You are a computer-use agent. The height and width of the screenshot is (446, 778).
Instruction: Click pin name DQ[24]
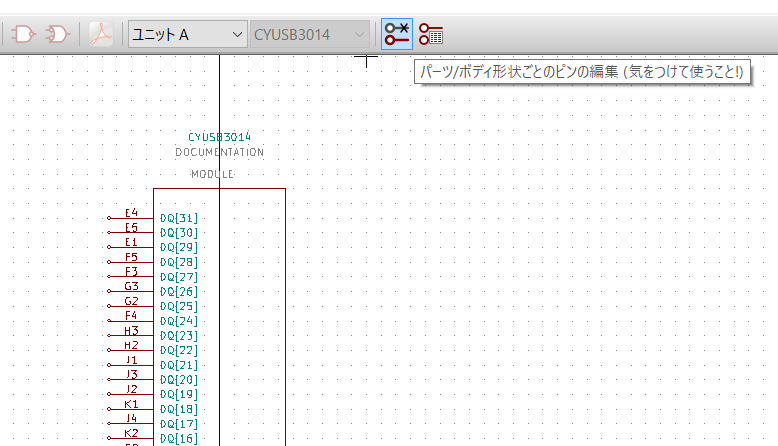pyautogui.click(x=179, y=321)
